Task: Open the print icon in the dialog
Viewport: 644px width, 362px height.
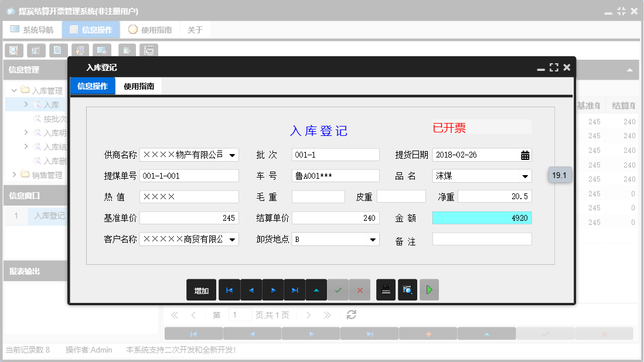Action: (386, 289)
